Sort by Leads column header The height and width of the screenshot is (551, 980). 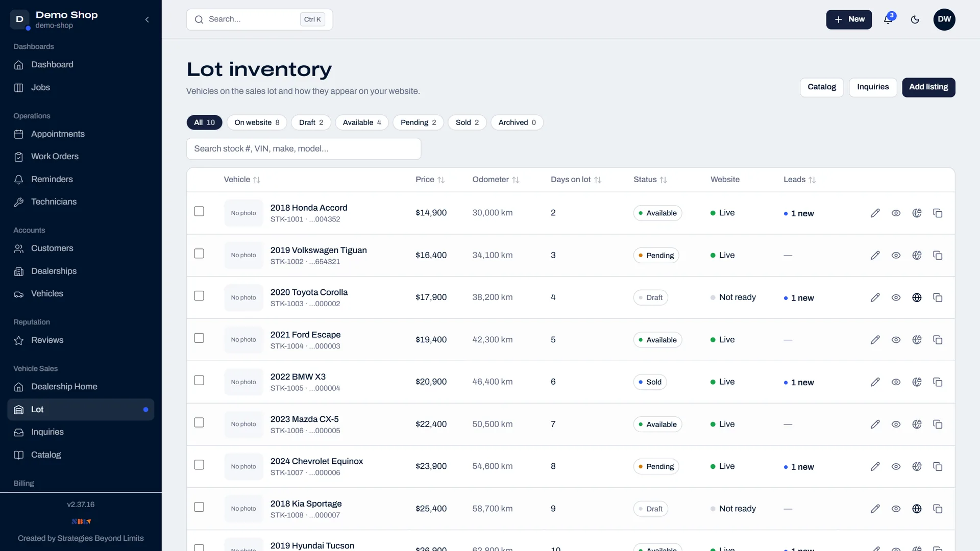799,180
